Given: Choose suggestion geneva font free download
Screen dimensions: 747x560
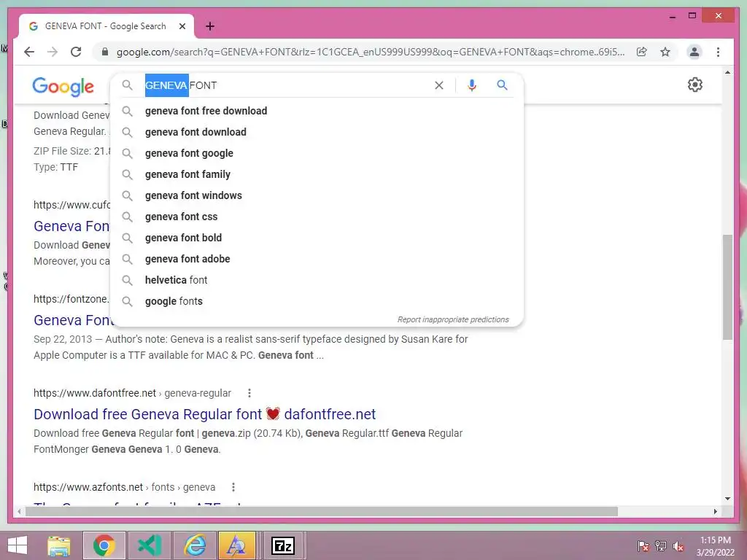Looking at the screenshot, I should point(317,111).
